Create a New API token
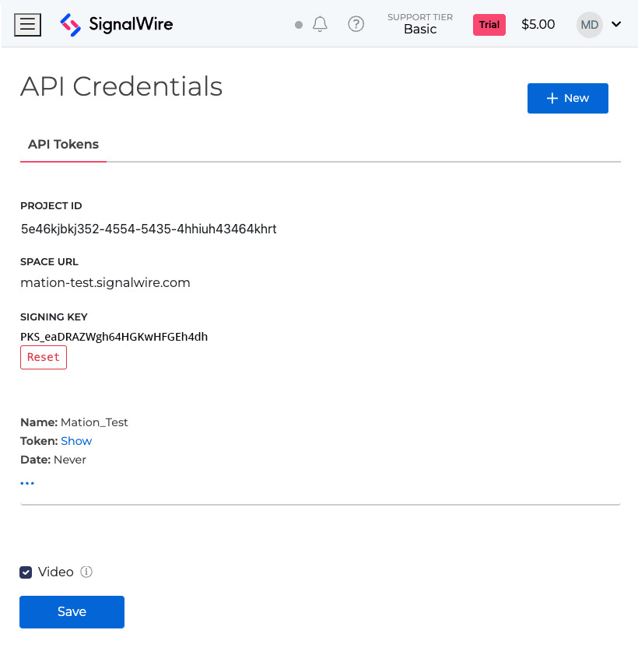638x672 pixels. tap(568, 98)
